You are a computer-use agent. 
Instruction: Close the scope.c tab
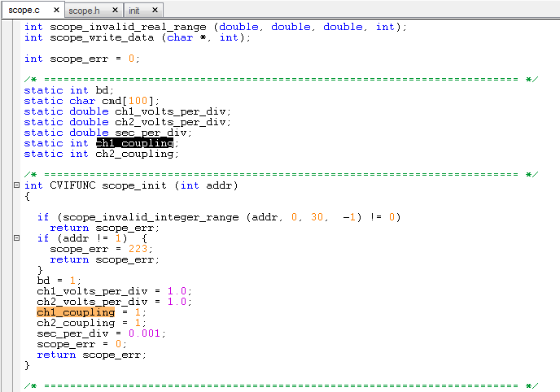point(55,11)
